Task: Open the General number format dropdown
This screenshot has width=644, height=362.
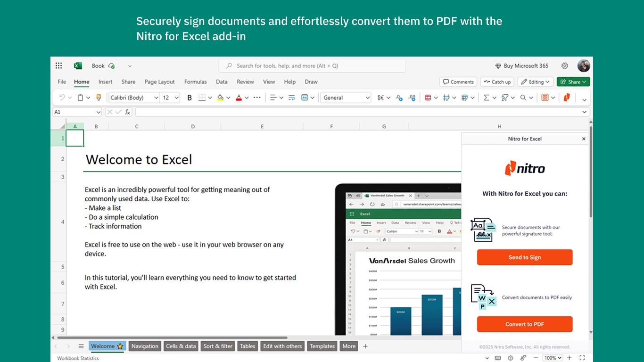Action: coord(368,98)
